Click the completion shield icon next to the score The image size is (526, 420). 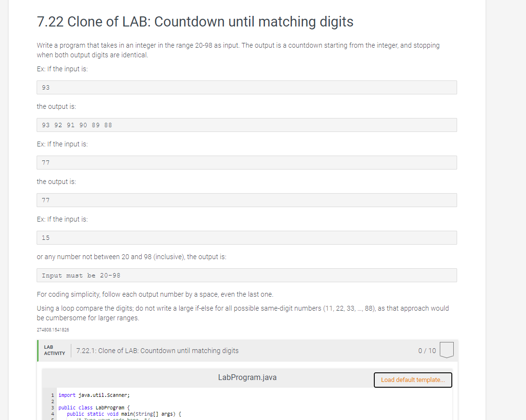(x=446, y=351)
